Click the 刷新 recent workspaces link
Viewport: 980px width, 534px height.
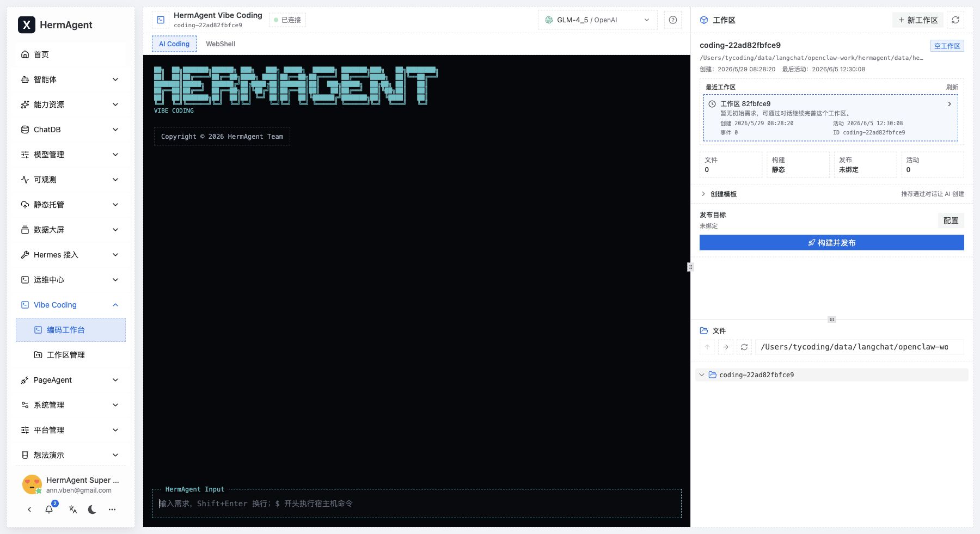click(x=952, y=87)
